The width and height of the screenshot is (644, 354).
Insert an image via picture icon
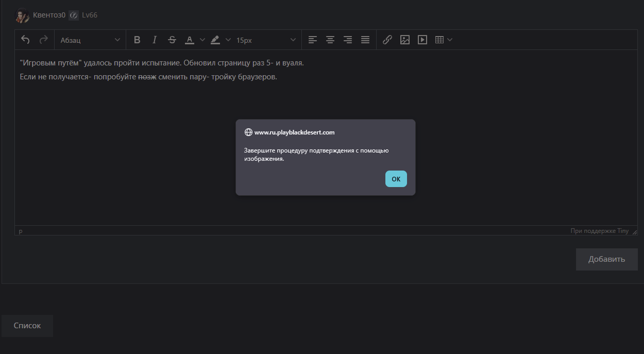tap(405, 40)
